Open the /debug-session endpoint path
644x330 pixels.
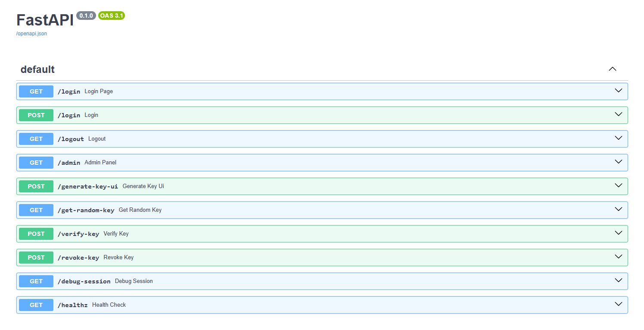point(84,281)
